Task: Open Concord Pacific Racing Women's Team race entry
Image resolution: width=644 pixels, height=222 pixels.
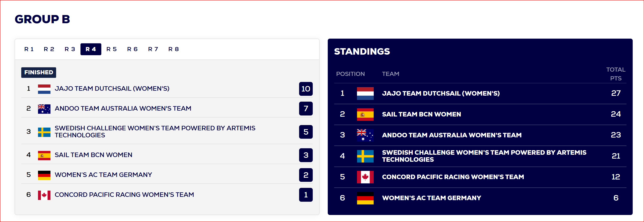Action: 124,194
